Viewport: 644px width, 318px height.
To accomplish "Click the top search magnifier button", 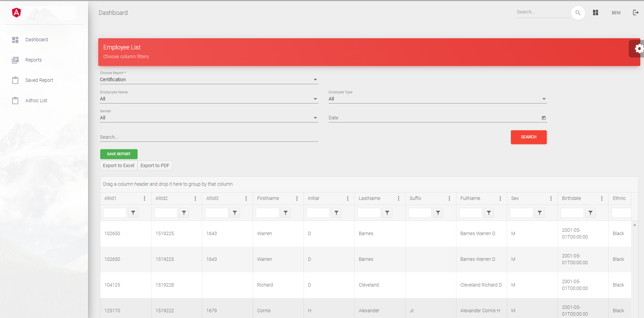I will point(578,13).
